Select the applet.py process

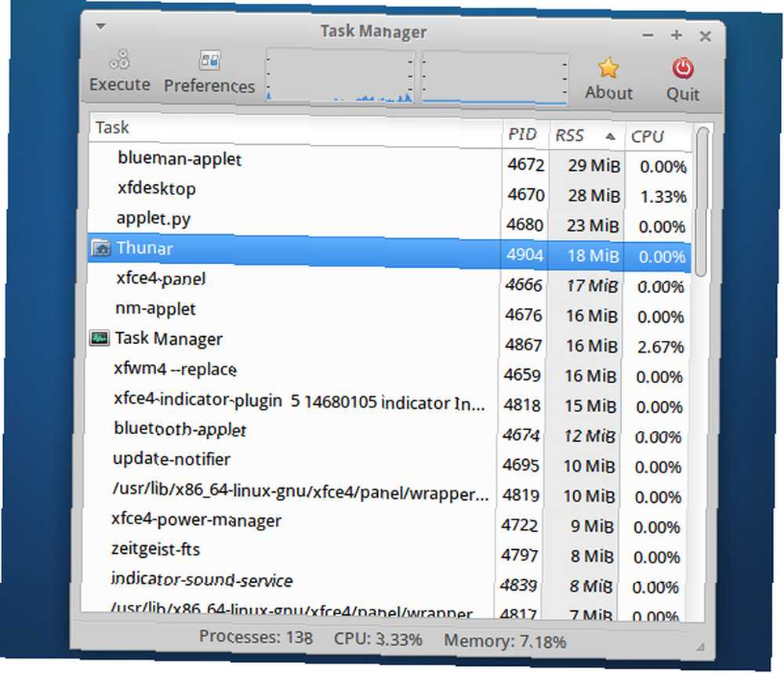tap(154, 219)
